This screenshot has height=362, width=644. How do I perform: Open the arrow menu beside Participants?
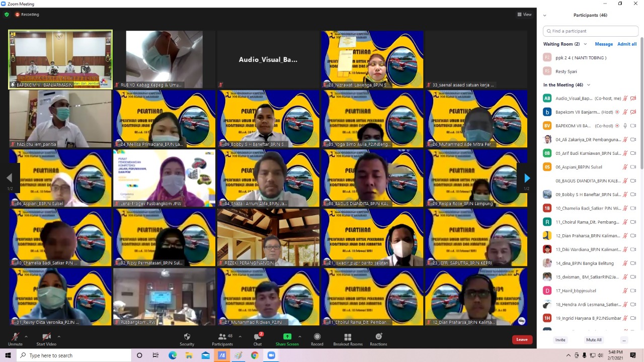coord(240,336)
